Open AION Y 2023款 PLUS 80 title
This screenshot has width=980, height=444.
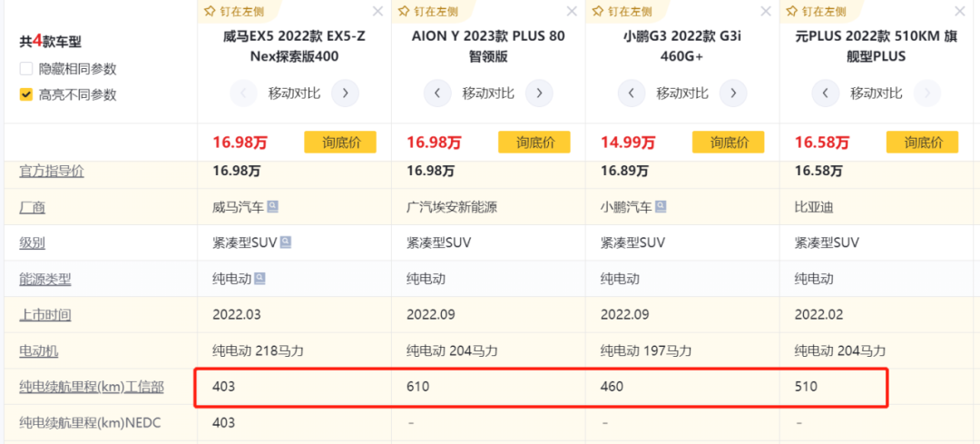(488, 46)
